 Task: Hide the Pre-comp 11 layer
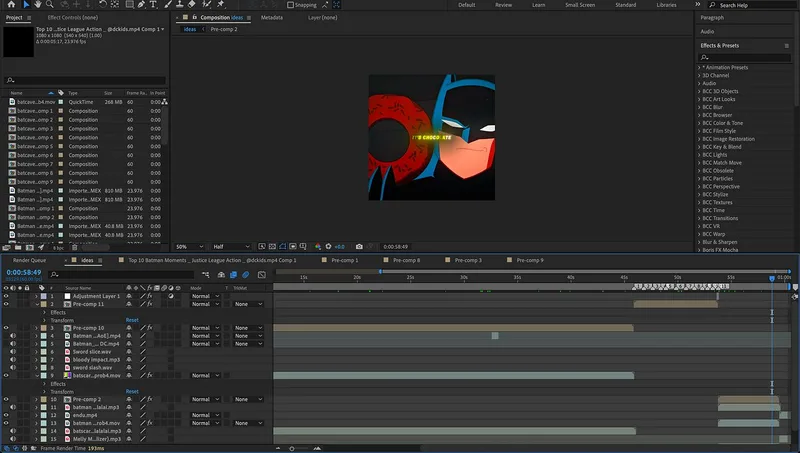pyautogui.click(x=6, y=304)
